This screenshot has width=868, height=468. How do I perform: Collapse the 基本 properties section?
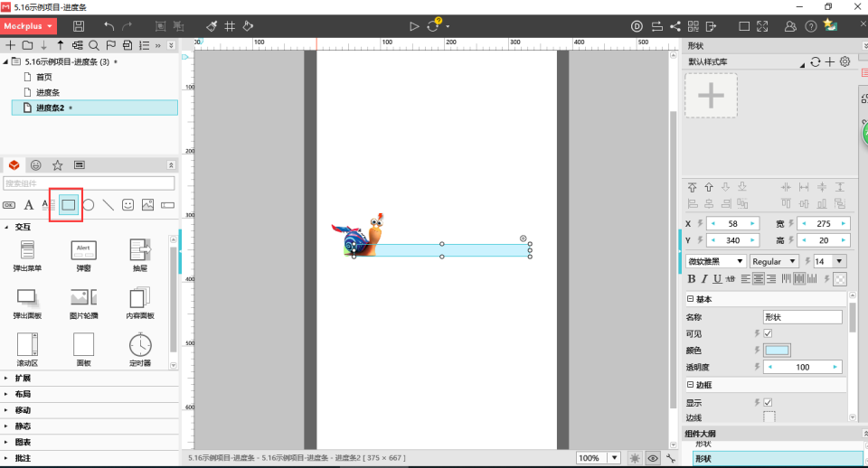point(690,299)
